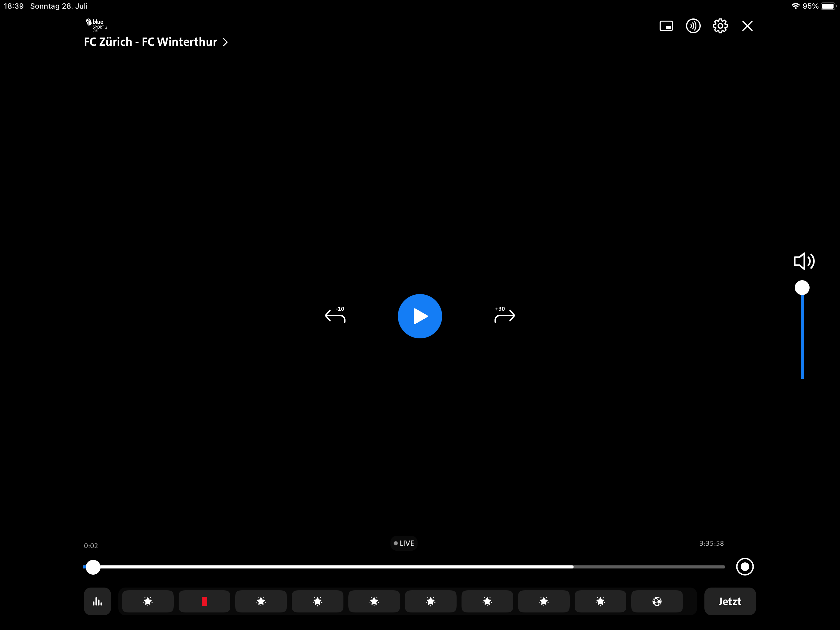
Task: Close the video player
Action: pyautogui.click(x=747, y=26)
